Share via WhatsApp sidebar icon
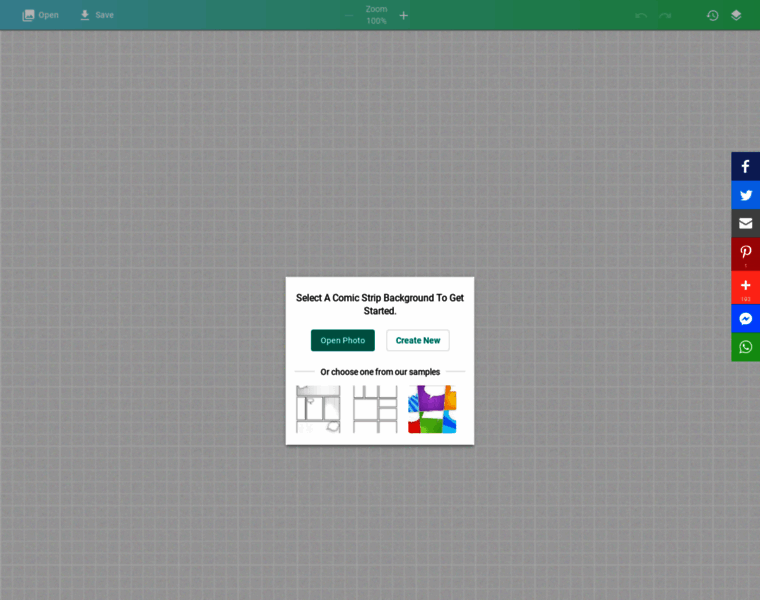Image resolution: width=760 pixels, height=600 pixels. point(745,347)
